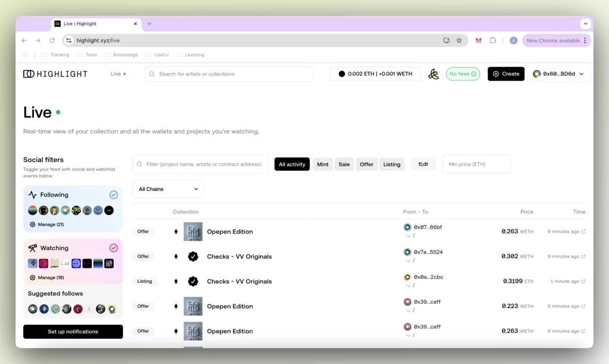This screenshot has width=609, height=364.
Task: Open Chrome tab search dropdown arrow
Action: click(586, 24)
